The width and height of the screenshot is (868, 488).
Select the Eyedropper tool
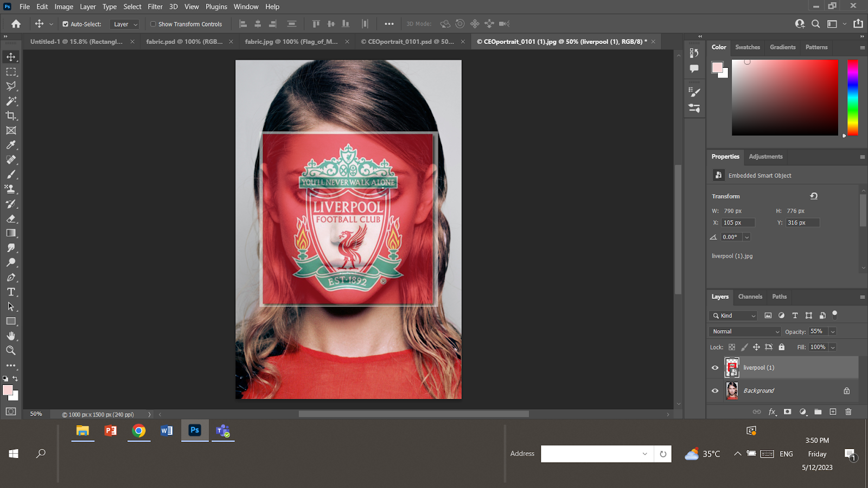point(11,145)
